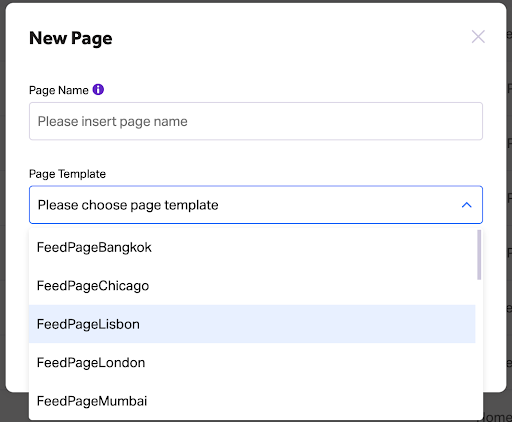Pick the FeedPageLisbon template
The width and height of the screenshot is (512, 422).
point(252,324)
